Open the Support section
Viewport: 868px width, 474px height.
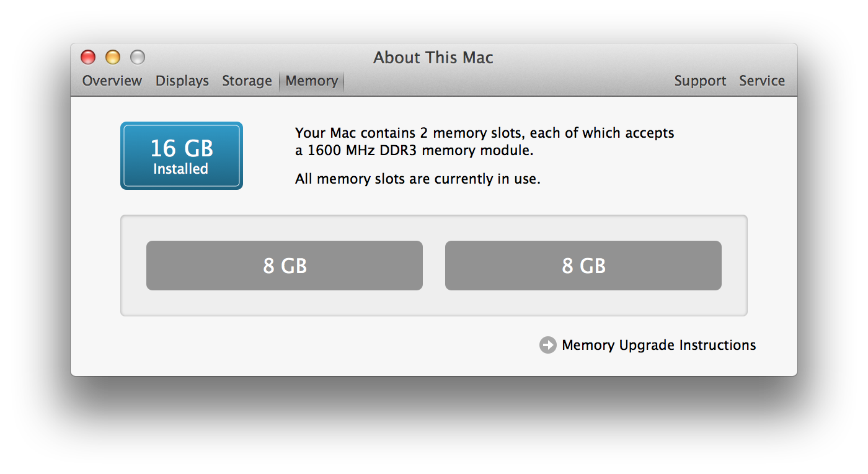700,81
